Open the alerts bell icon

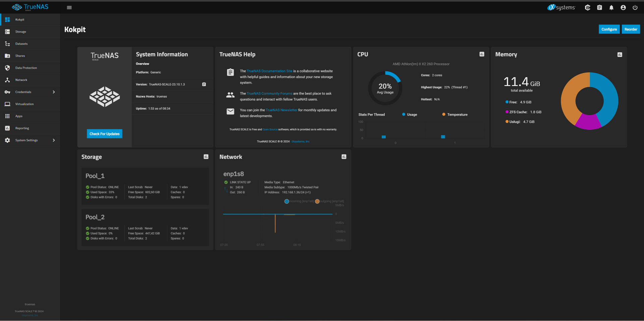point(611,8)
